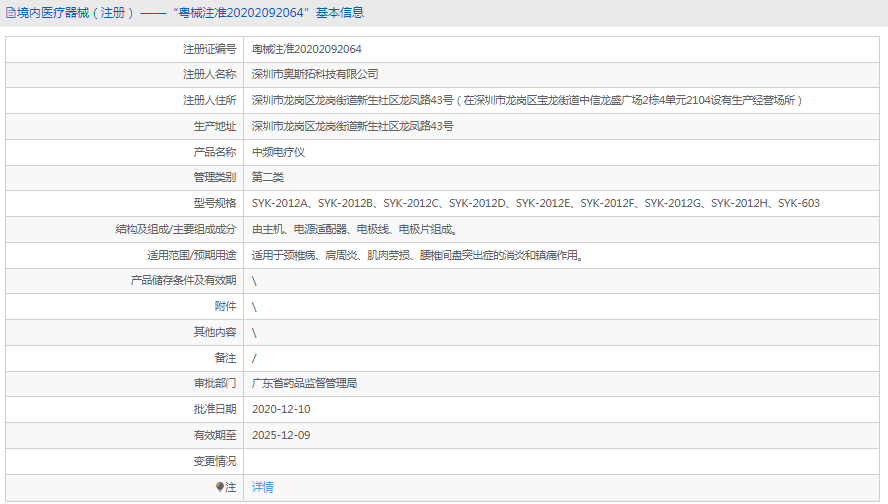Select registrant name 深圳市奥斯拓科技有限公司
Image resolution: width=888 pixels, height=504 pixels.
(x=315, y=74)
